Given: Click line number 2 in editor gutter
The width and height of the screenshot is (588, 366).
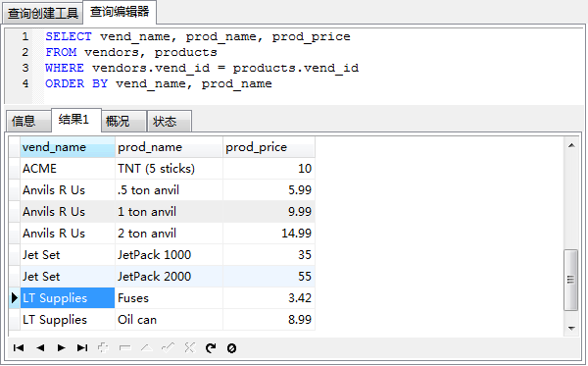Looking at the screenshot, I should [25, 52].
